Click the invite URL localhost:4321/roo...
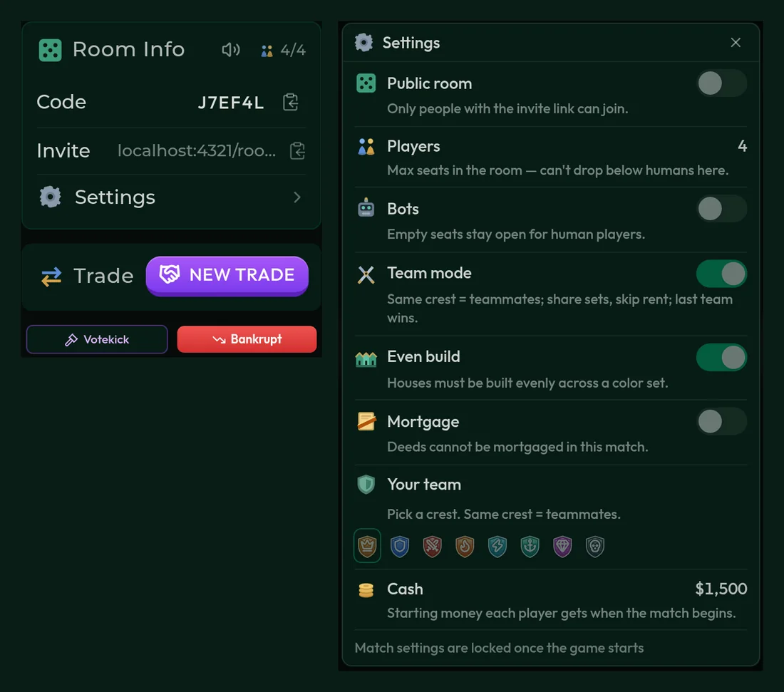The image size is (784, 692). (x=197, y=150)
